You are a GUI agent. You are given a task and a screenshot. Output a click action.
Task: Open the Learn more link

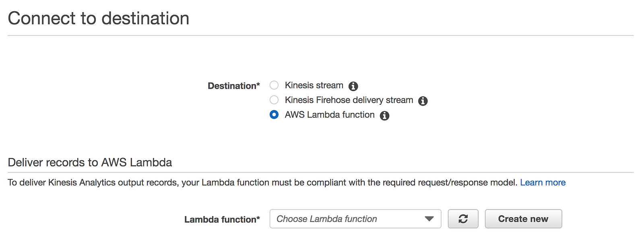point(543,183)
